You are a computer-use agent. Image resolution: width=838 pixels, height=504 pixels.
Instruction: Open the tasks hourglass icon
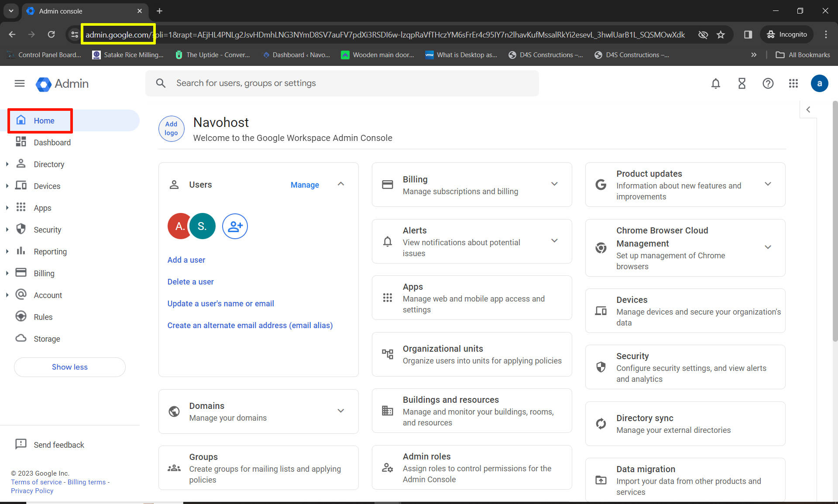click(742, 83)
